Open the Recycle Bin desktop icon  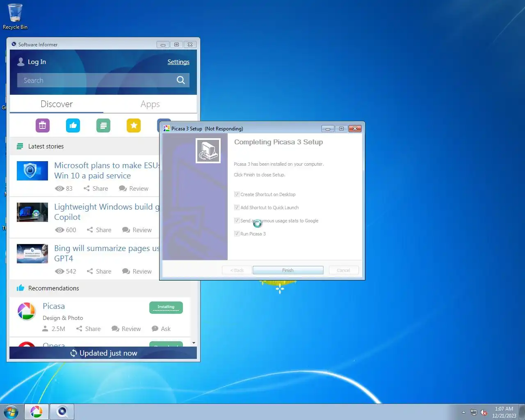pos(15,16)
